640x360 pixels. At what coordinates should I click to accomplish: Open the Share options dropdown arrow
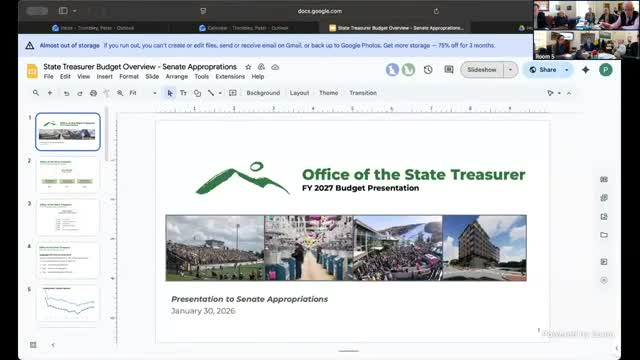click(567, 70)
